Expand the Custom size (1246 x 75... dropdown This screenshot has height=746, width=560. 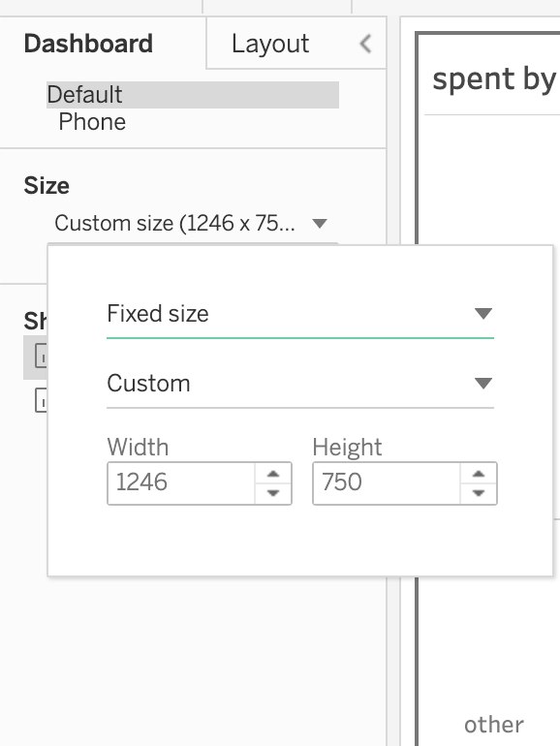coord(192,223)
